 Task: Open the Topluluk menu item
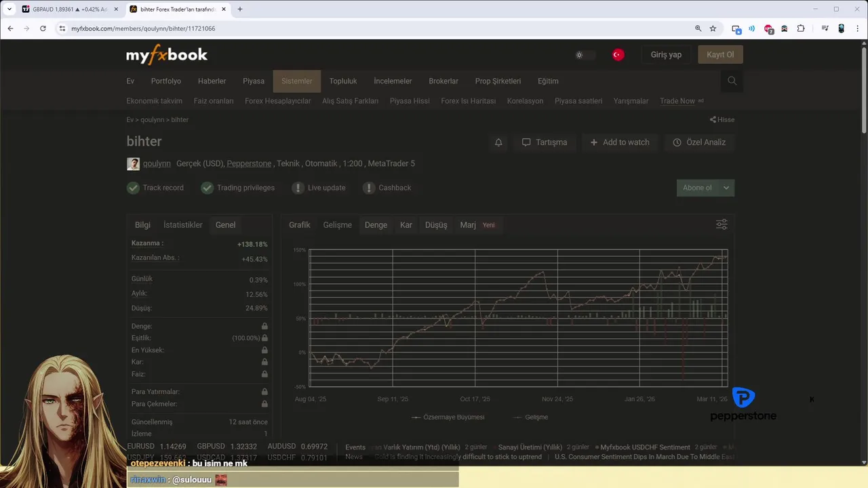pyautogui.click(x=343, y=81)
